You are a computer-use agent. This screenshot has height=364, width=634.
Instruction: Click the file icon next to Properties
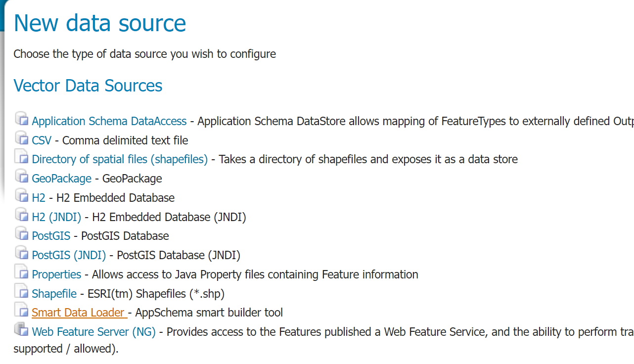(x=21, y=273)
